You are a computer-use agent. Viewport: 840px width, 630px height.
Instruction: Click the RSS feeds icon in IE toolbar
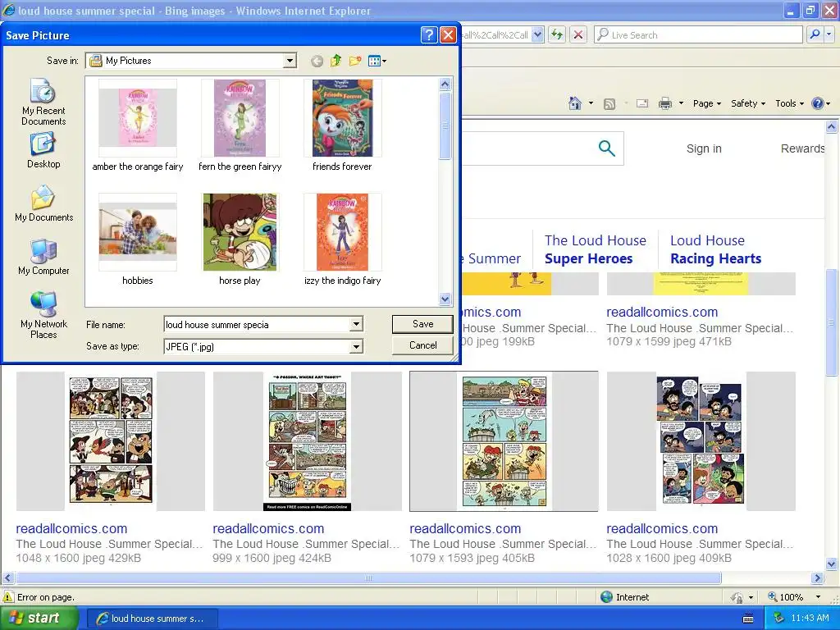click(x=609, y=104)
